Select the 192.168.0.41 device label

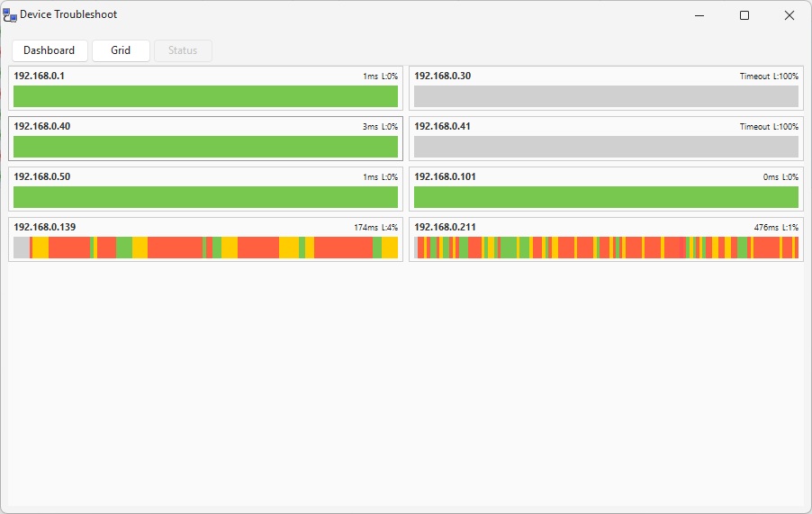[442, 127]
